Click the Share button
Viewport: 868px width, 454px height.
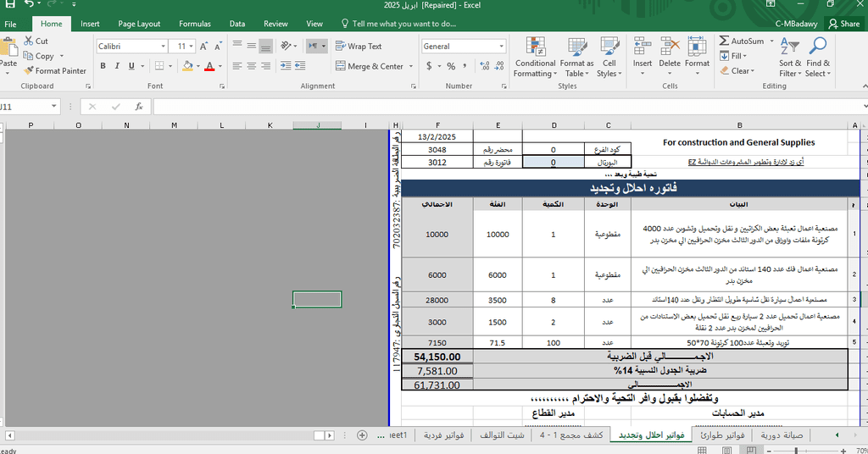tap(844, 24)
